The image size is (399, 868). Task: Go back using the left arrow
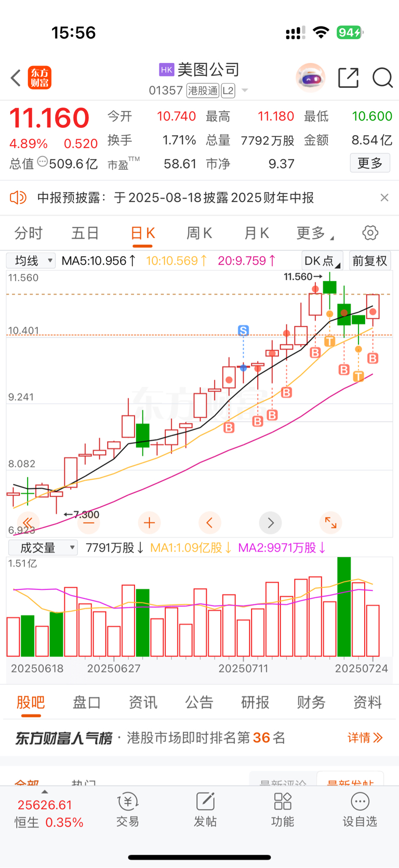click(16, 78)
